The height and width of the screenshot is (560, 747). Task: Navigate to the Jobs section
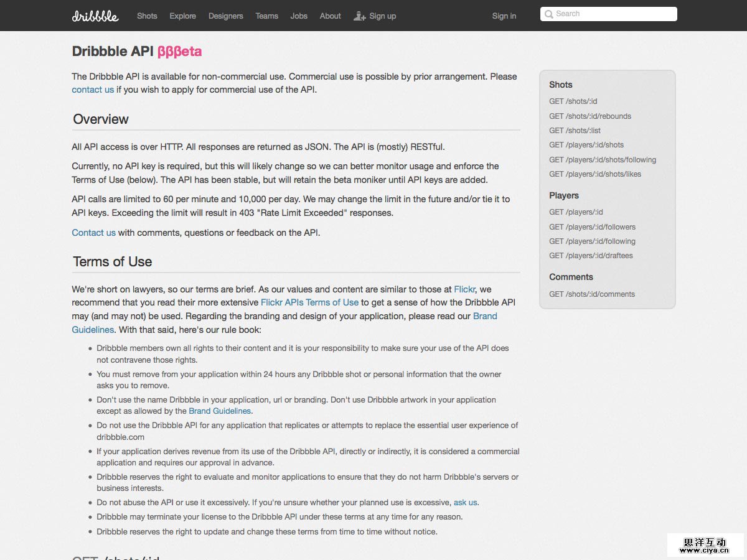point(299,16)
